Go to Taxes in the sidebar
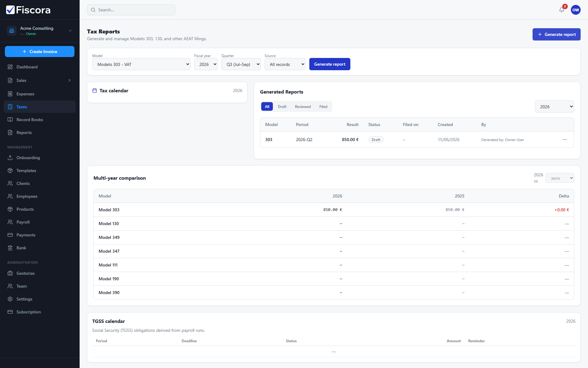This screenshot has height=368, width=588. pyautogui.click(x=40, y=107)
